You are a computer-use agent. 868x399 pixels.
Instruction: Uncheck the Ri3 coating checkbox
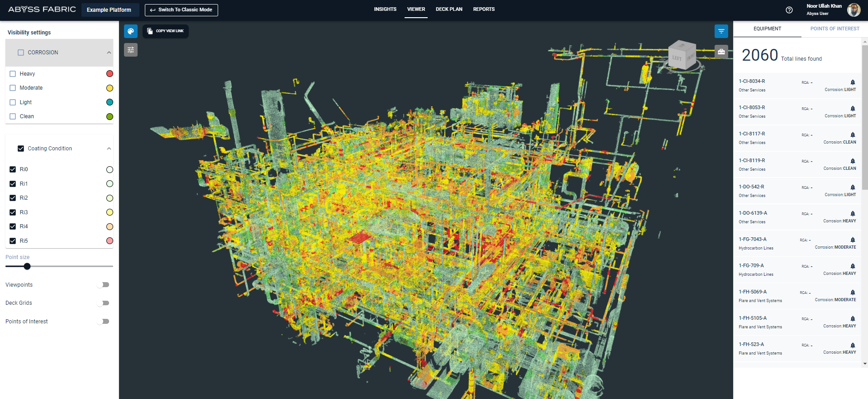13,212
